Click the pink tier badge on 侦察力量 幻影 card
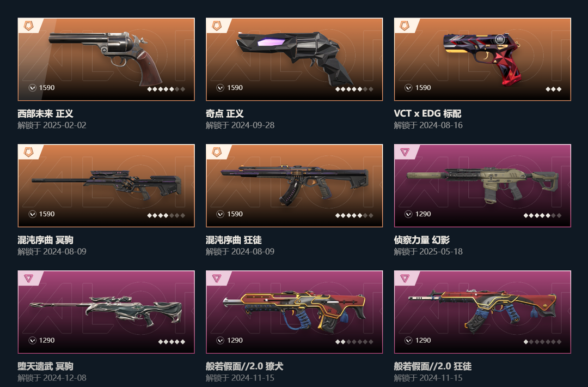 tap(405, 152)
